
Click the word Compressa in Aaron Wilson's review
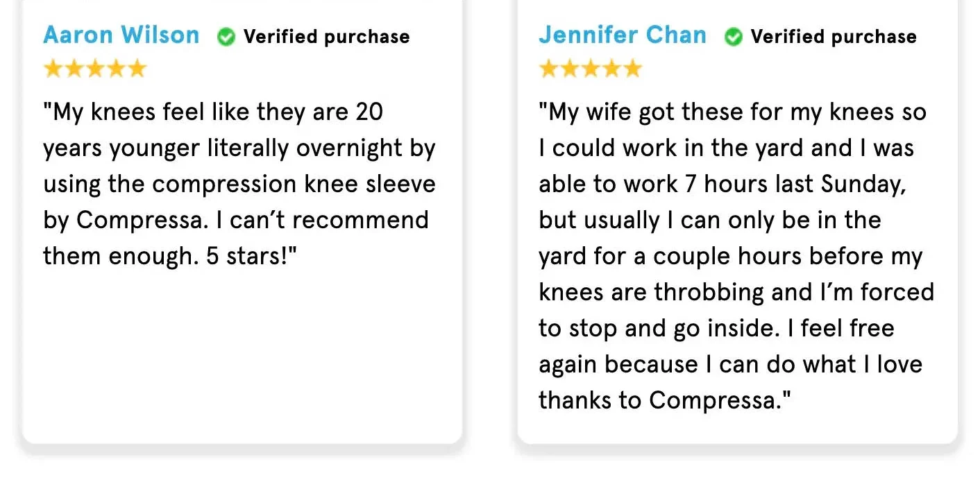137,220
